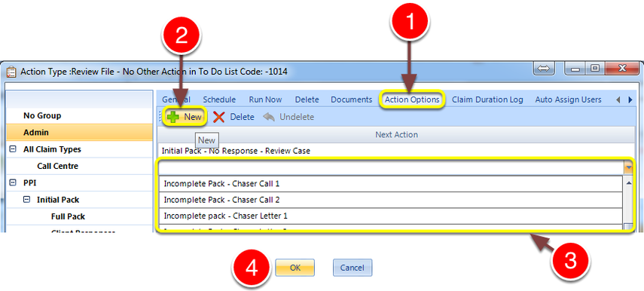Select PPI label in the tree
This screenshot has height=291, width=644.
pyautogui.click(x=29, y=182)
